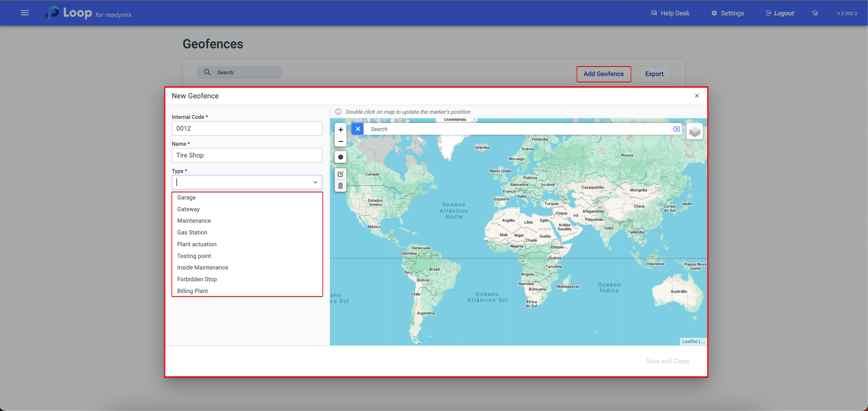Close the map search with blue X
The height and width of the screenshot is (411, 868).
[357, 129]
